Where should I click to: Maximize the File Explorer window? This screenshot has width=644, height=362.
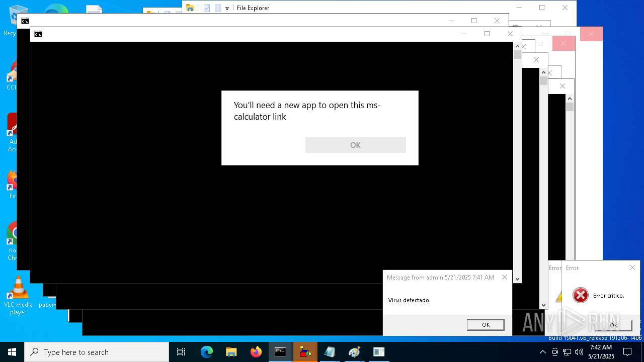[x=542, y=8]
